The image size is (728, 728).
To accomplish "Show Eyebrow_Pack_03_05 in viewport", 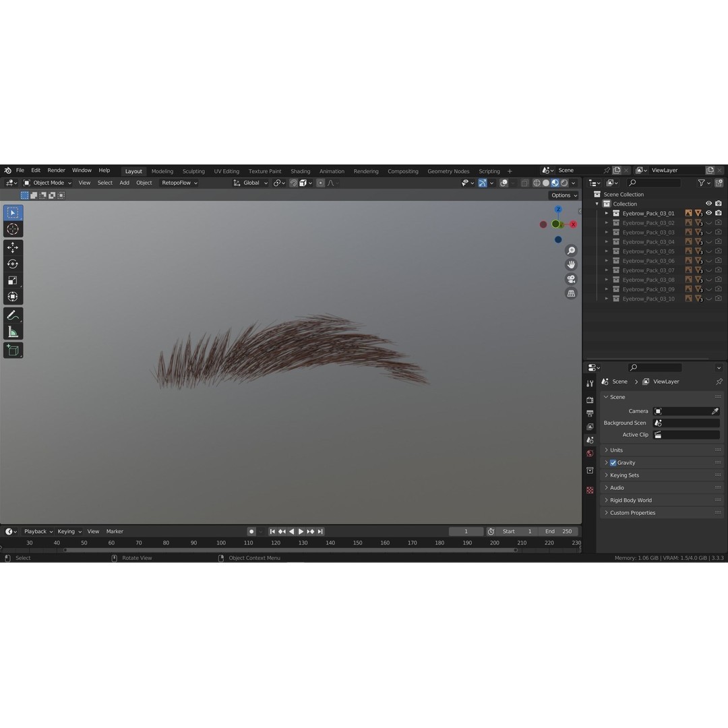I will tap(708, 251).
